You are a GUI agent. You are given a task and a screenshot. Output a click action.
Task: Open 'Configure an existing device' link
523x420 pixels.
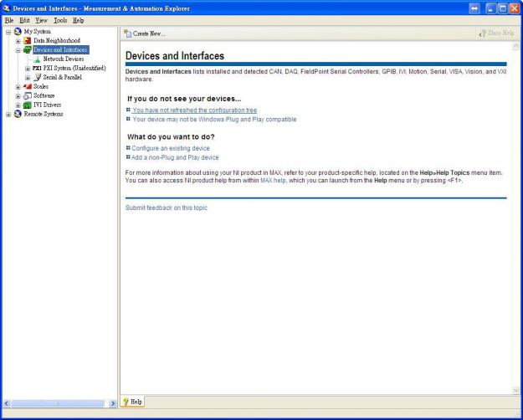171,148
